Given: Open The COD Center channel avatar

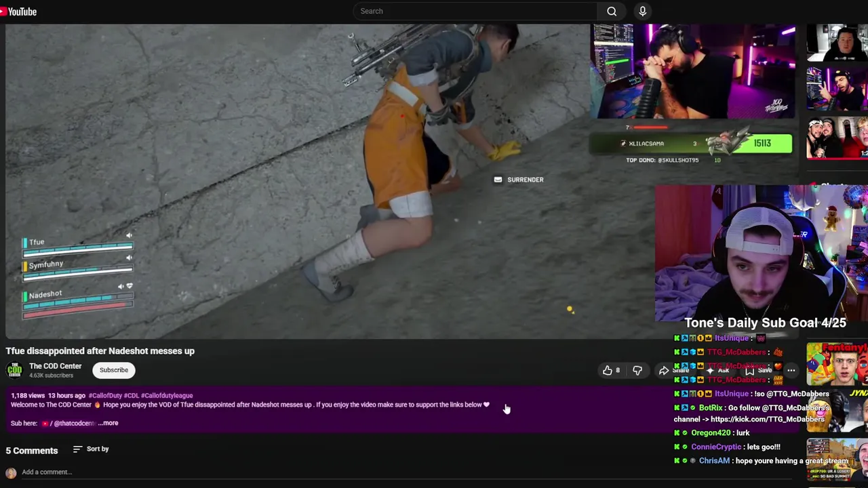Looking at the screenshot, I should (14, 370).
